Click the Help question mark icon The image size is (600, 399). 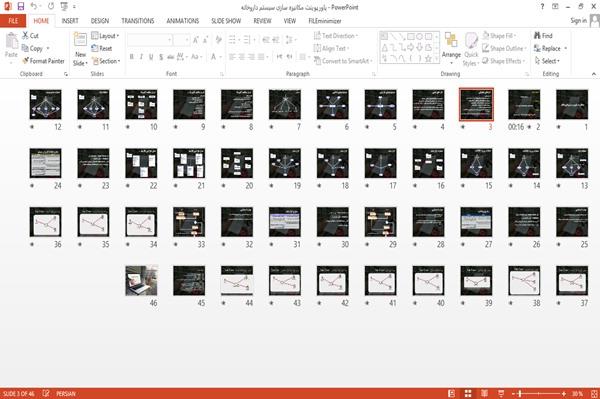[542, 7]
